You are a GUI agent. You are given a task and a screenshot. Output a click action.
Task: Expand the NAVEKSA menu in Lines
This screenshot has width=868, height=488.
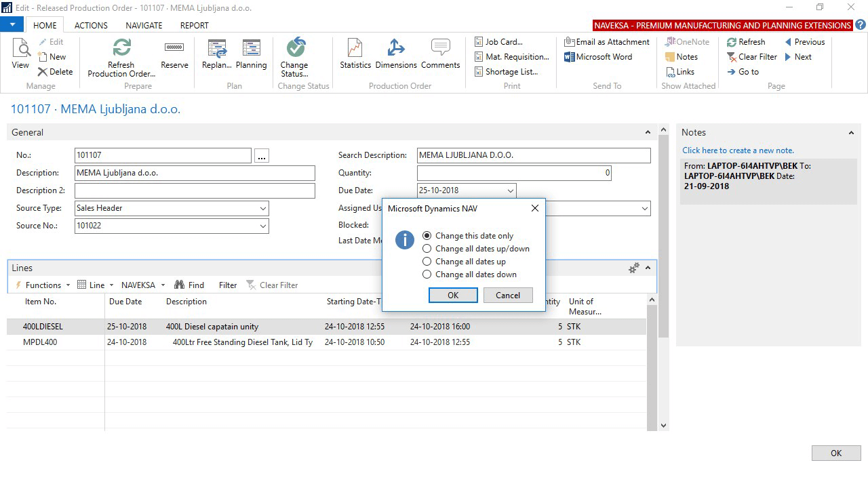(143, 285)
